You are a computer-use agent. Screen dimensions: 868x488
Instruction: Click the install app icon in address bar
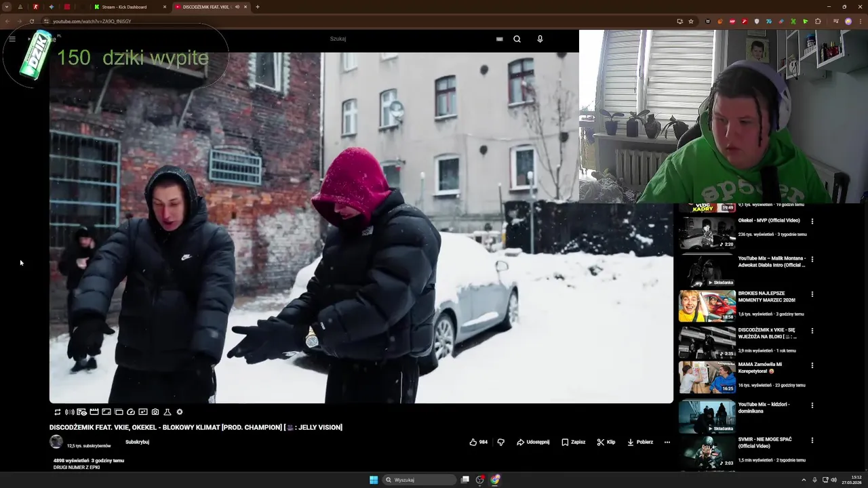click(680, 21)
